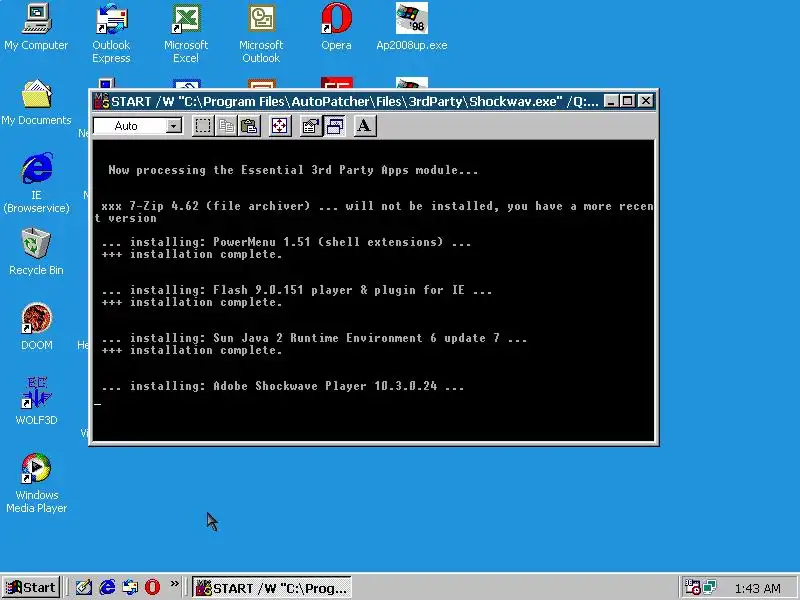Select the Ap2008up.exe desktop icon
Screen dimensions: 800x600
(x=412, y=28)
